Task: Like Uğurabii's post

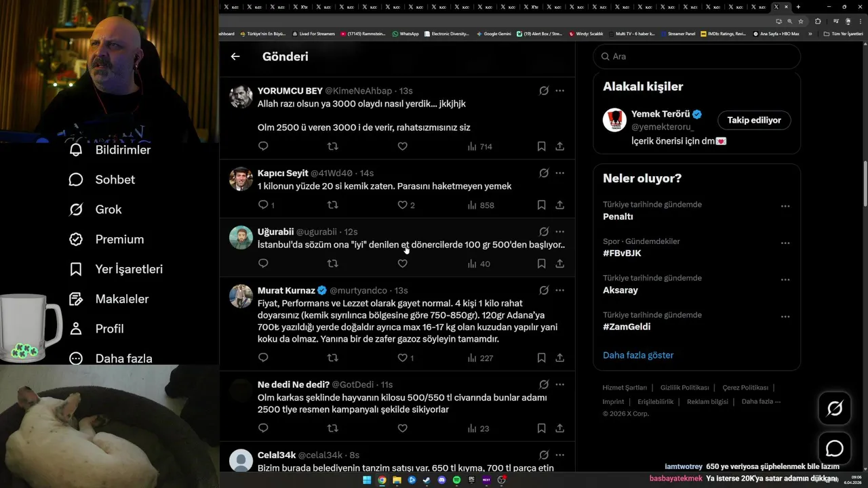Action: (x=402, y=264)
